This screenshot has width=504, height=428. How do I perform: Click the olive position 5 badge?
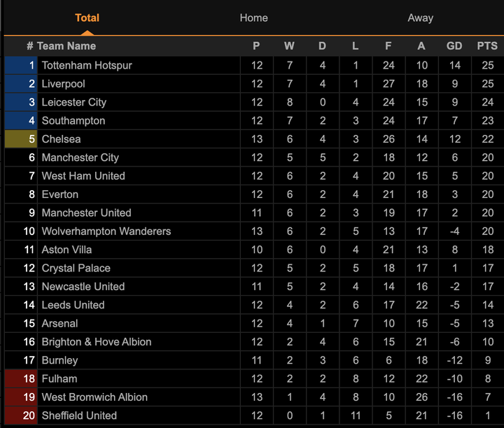click(20, 139)
